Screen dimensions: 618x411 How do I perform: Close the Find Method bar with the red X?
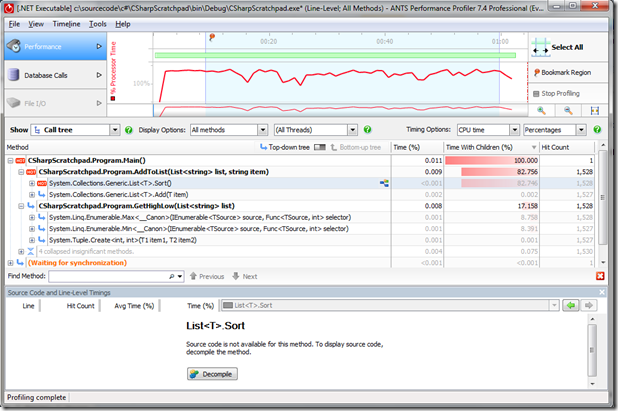pos(600,276)
